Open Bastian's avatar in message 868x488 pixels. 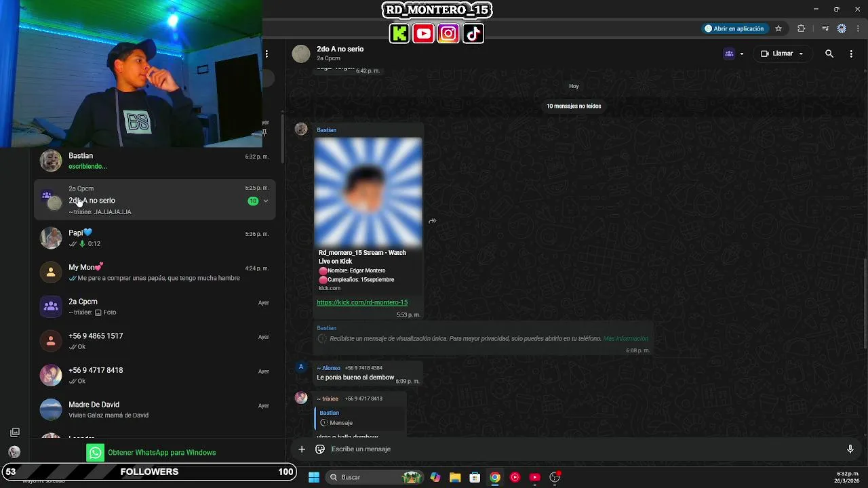point(301,129)
